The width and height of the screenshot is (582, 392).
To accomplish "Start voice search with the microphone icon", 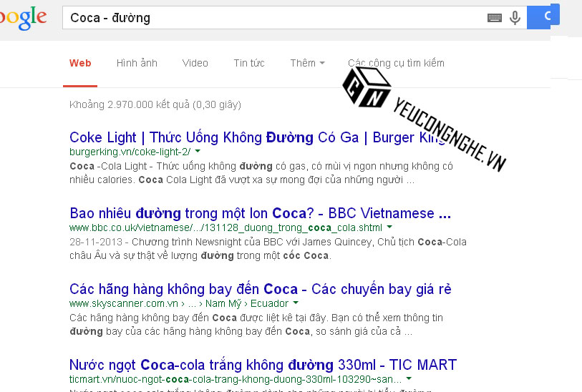I will click(515, 17).
